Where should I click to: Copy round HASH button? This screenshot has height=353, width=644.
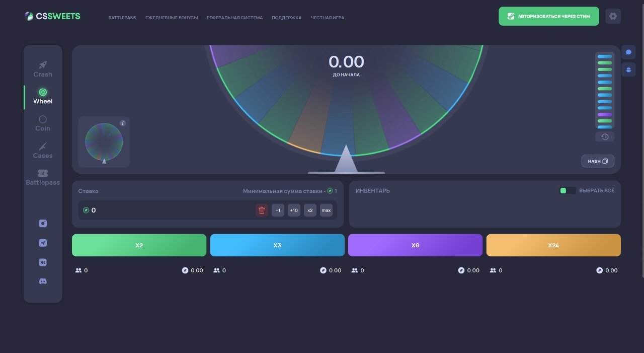tap(598, 161)
